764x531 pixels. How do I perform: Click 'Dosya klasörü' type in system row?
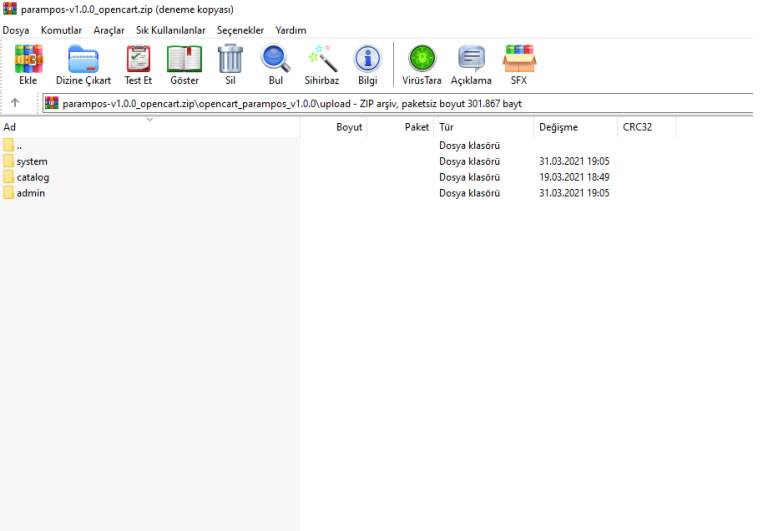pyautogui.click(x=470, y=161)
